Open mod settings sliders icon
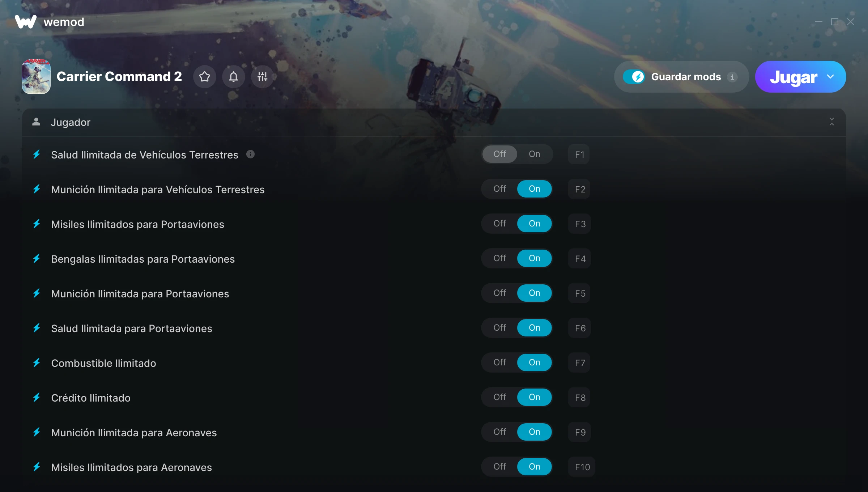Image resolution: width=868 pixels, height=492 pixels. [263, 77]
